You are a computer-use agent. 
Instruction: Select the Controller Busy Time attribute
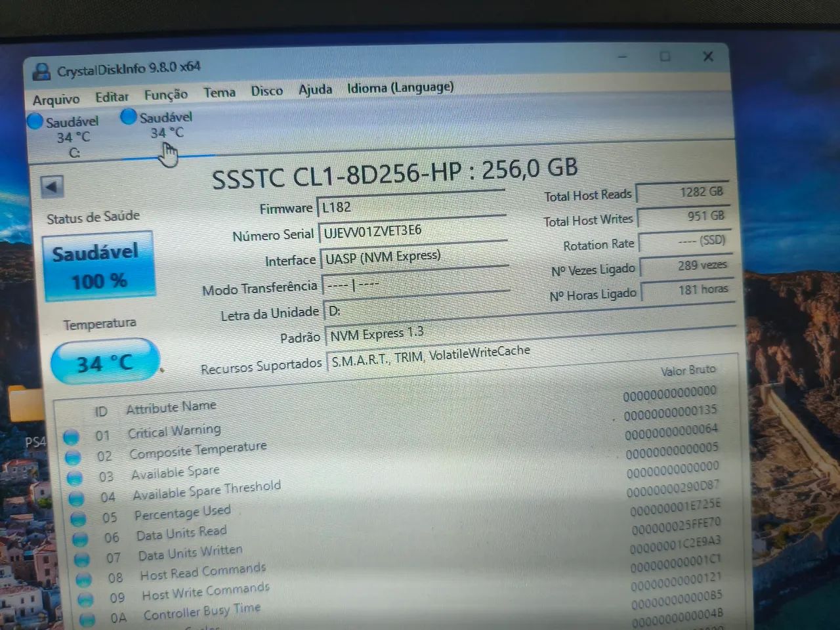tap(202, 611)
